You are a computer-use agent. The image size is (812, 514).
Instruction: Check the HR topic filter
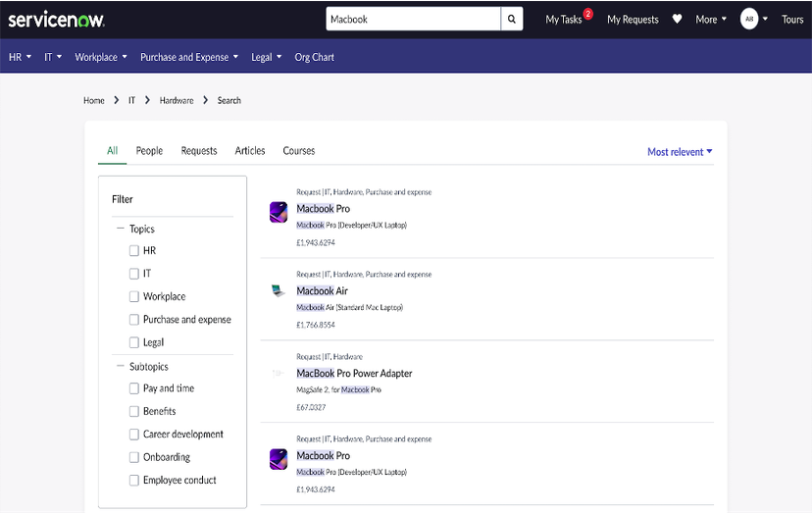coord(134,251)
